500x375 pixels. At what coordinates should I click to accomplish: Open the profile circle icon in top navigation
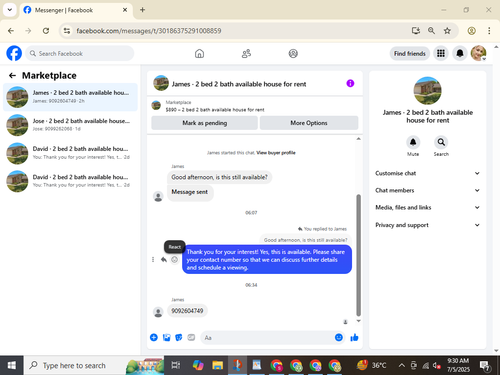pos(293,53)
